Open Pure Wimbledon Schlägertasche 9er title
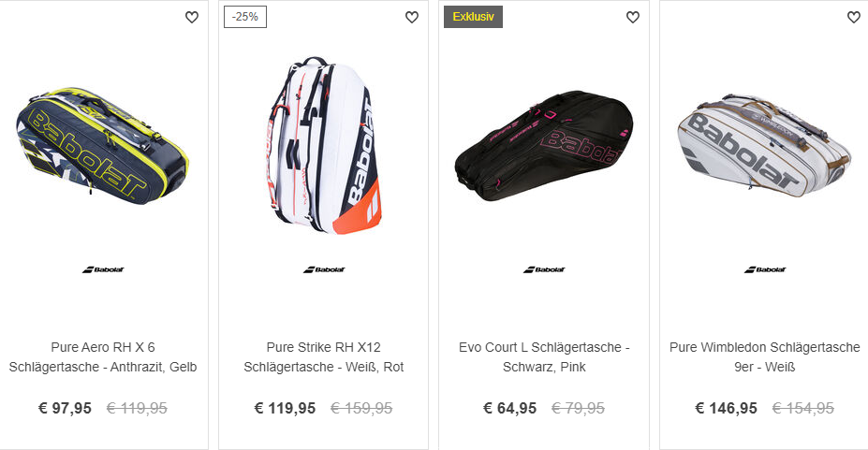The height and width of the screenshot is (450, 868). (764, 357)
